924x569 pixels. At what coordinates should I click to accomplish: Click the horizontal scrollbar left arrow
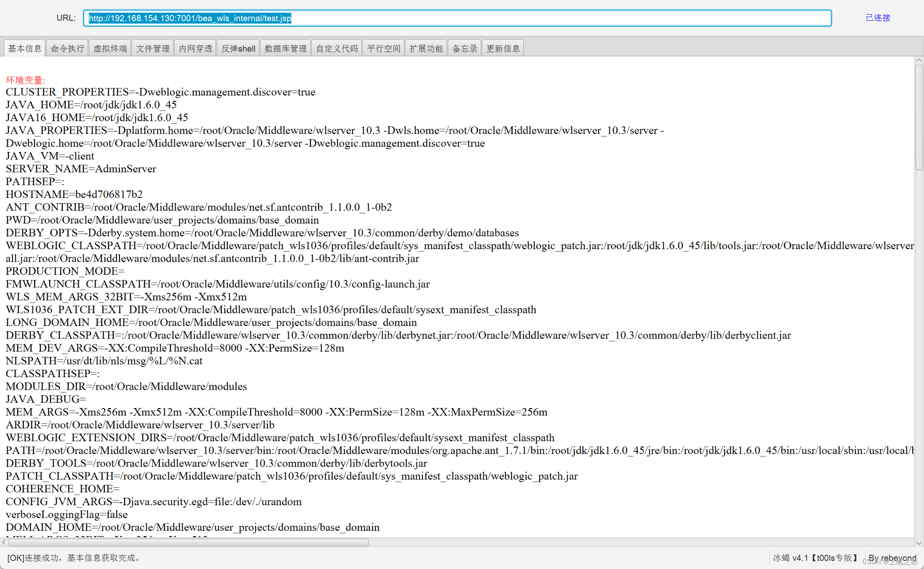tap(4, 543)
